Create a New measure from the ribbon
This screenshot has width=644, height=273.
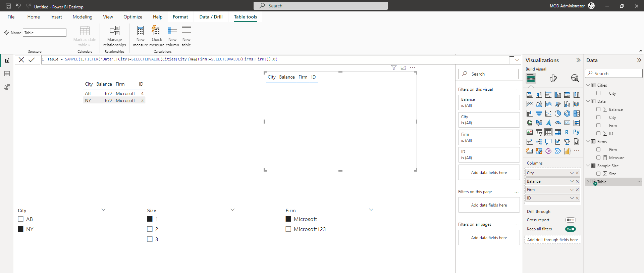click(x=140, y=37)
